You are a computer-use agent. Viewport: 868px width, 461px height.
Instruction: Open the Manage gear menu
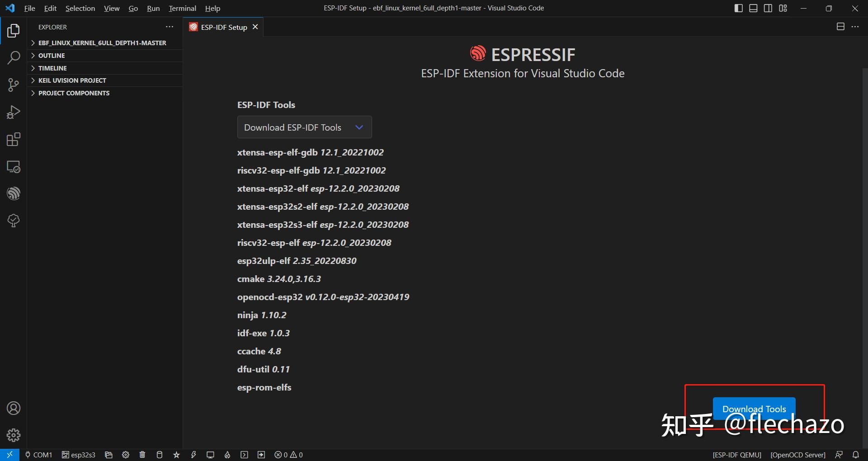coord(14,435)
